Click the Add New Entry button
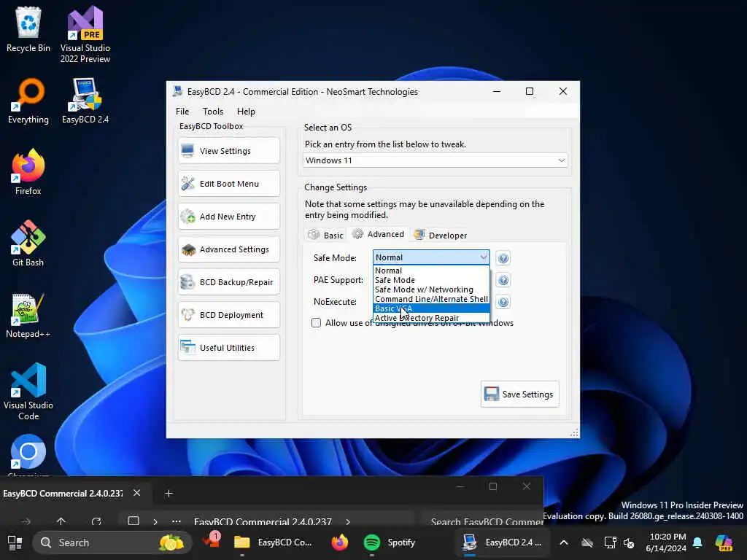 pos(229,217)
